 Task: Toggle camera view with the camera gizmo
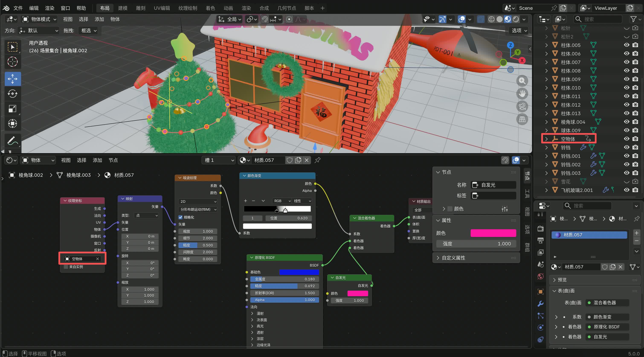(522, 106)
